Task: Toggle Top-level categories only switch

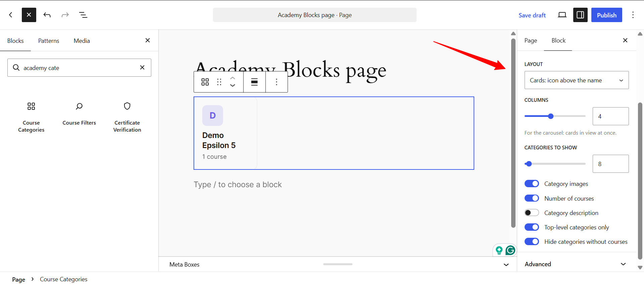Action: point(532,227)
